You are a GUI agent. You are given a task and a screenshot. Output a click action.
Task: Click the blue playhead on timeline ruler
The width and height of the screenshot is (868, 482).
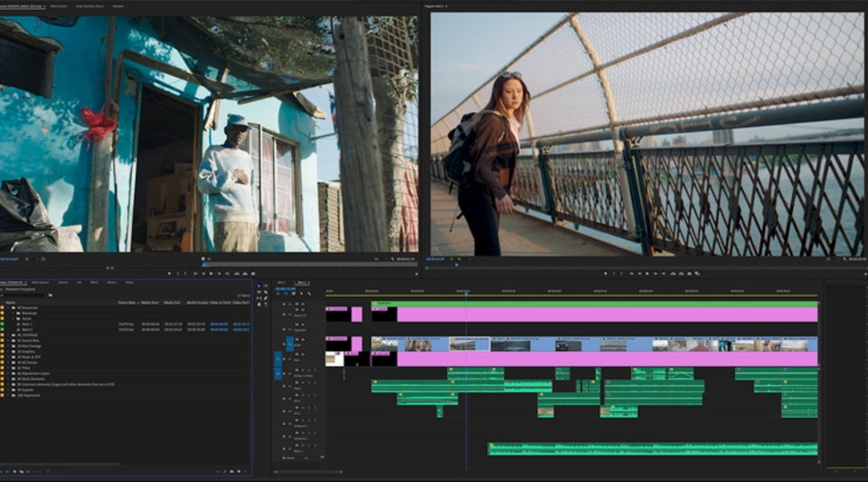[x=467, y=292]
